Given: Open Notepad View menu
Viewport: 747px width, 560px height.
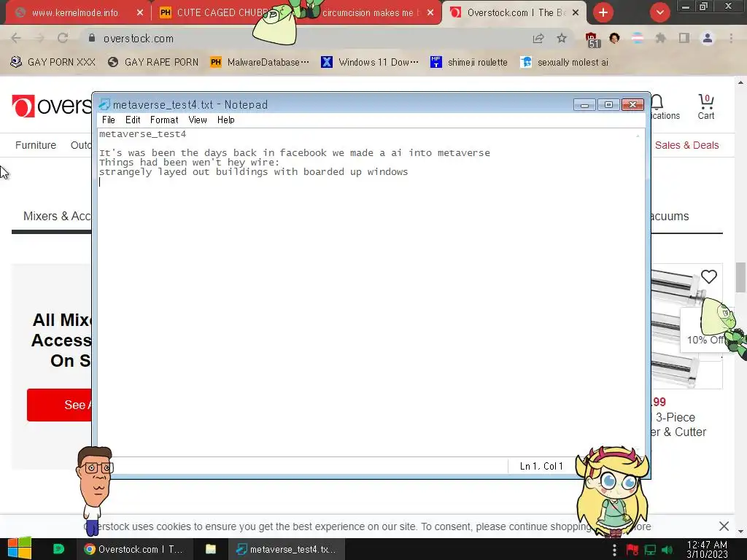Looking at the screenshot, I should coord(197,120).
